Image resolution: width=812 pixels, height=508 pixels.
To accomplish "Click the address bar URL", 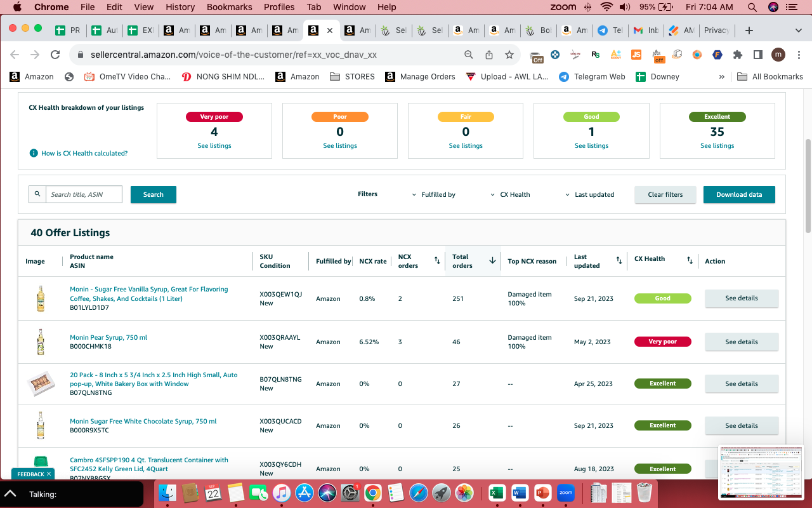I will pos(233,55).
